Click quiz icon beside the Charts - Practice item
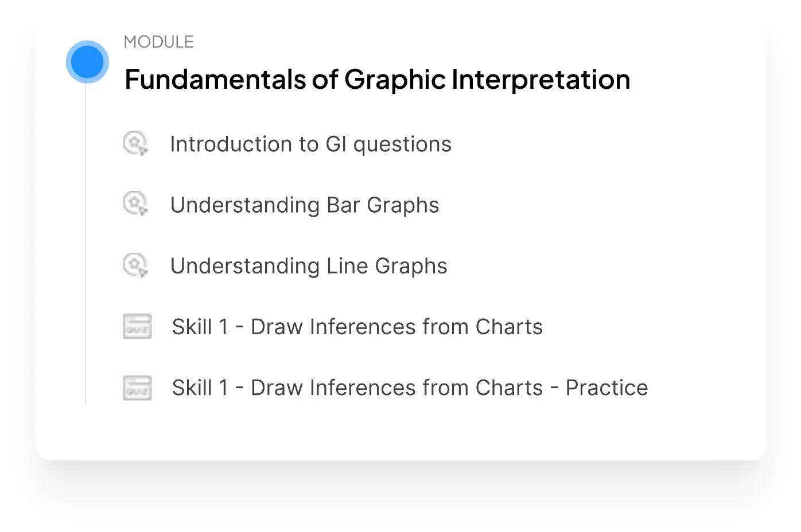This screenshot has width=801, height=532. pyautogui.click(x=138, y=388)
